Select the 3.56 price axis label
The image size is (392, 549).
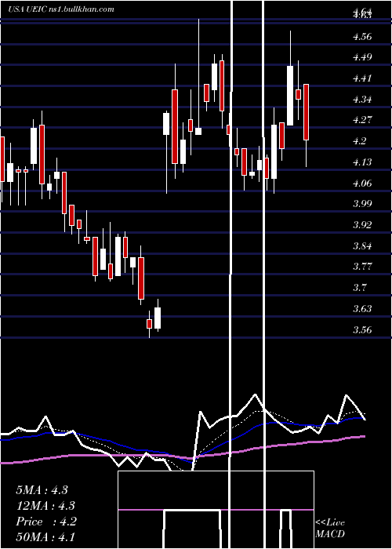coord(362,330)
